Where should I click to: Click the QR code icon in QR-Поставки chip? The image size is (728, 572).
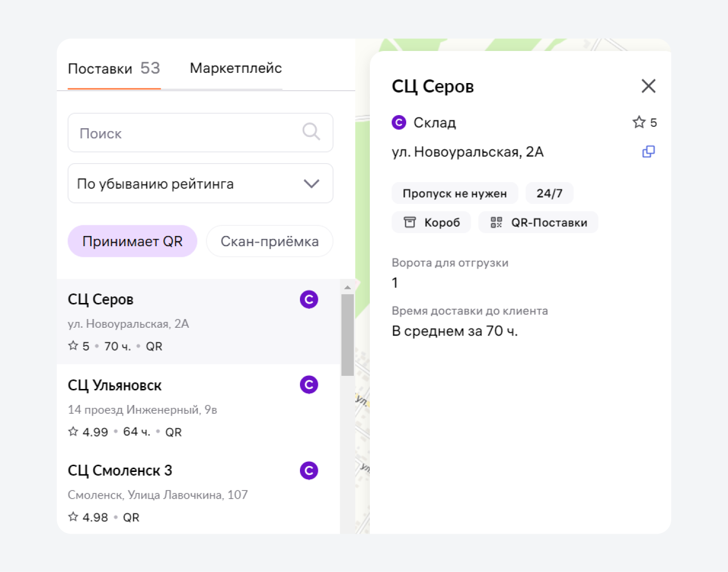(x=496, y=222)
